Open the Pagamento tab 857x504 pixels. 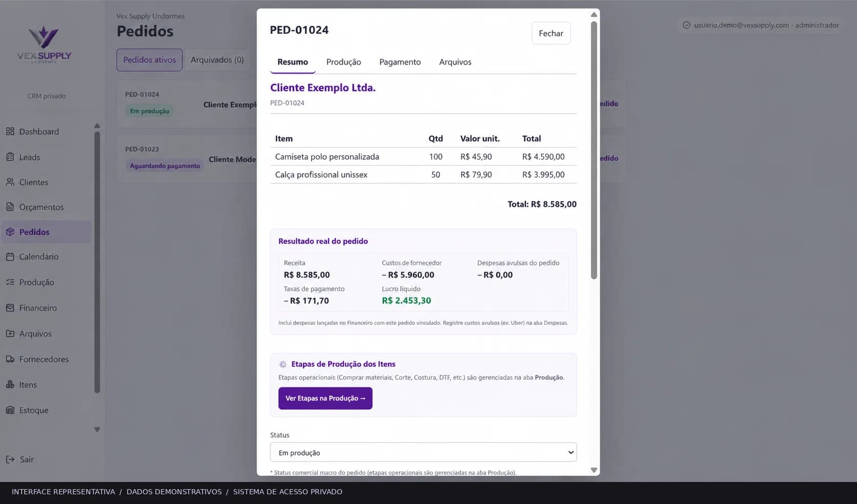[400, 62]
